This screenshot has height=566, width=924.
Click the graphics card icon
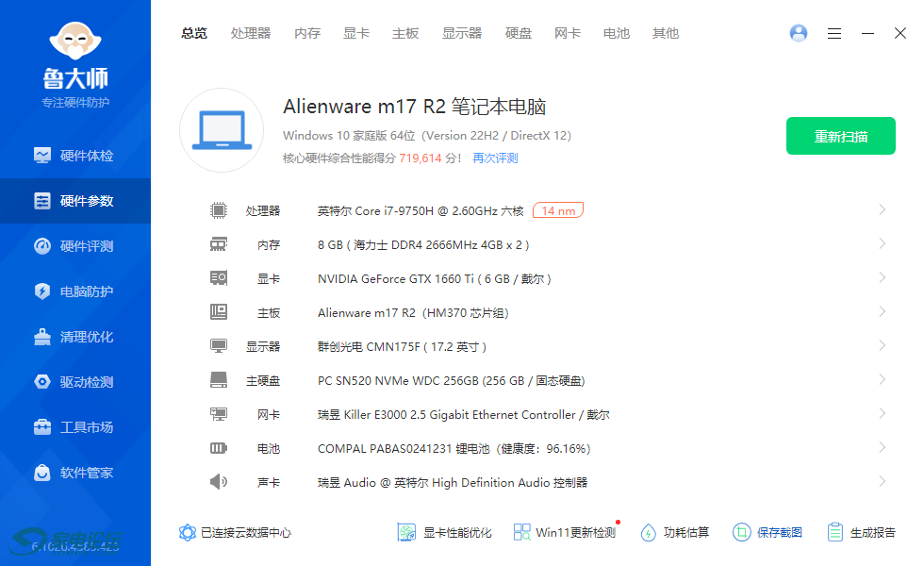[219, 277]
